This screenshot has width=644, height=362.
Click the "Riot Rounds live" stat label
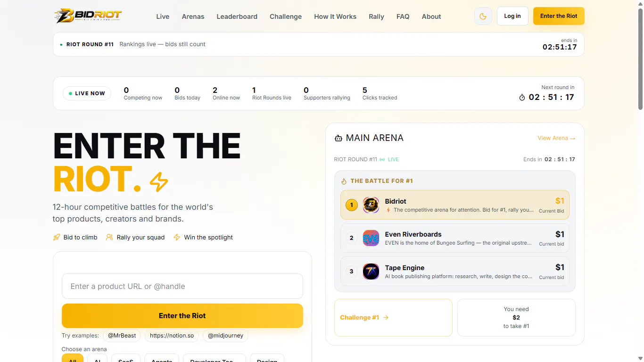(272, 98)
